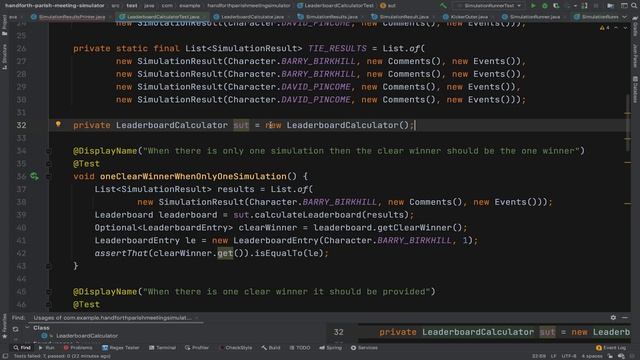Click the sut field breadcrumb
Screen dimensions: 640x360
point(388,6)
